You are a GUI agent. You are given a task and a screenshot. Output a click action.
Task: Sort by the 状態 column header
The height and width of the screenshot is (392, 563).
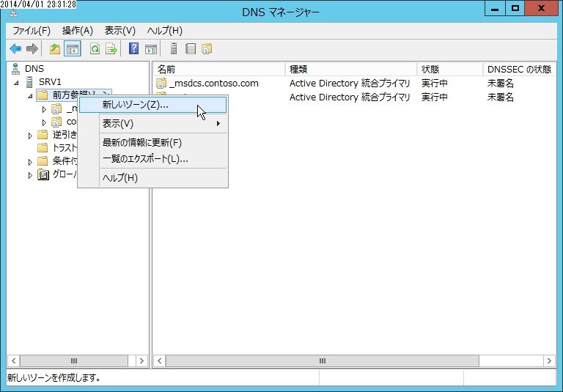point(450,69)
